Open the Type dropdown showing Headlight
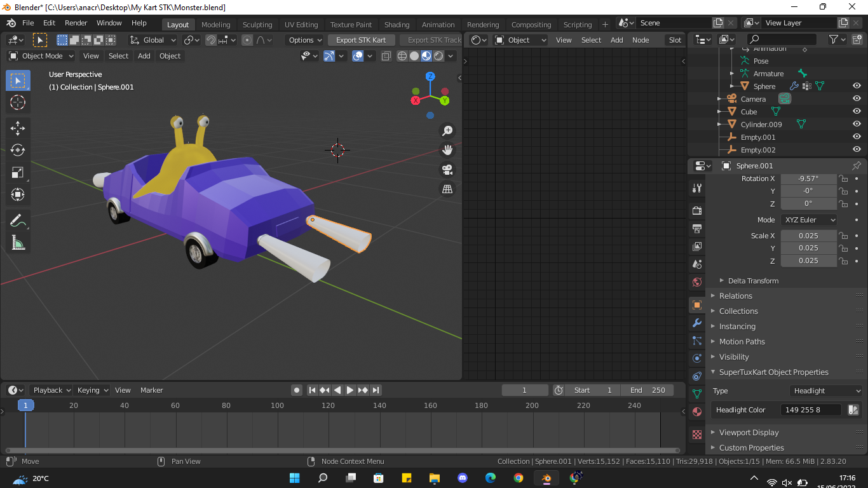Viewport: 868px width, 488px height. (x=826, y=391)
